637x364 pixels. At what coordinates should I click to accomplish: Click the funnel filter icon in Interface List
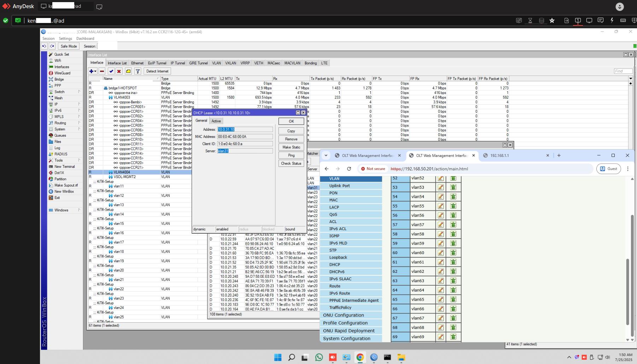tap(138, 71)
